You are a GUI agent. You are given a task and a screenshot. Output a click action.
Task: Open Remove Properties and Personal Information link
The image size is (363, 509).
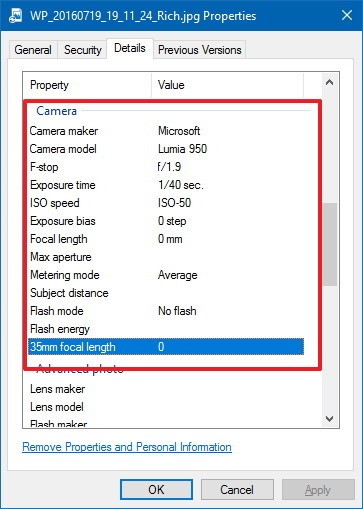point(127,447)
